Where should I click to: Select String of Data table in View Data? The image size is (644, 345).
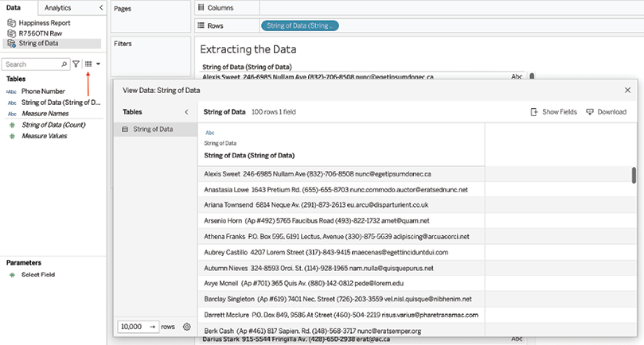155,130
